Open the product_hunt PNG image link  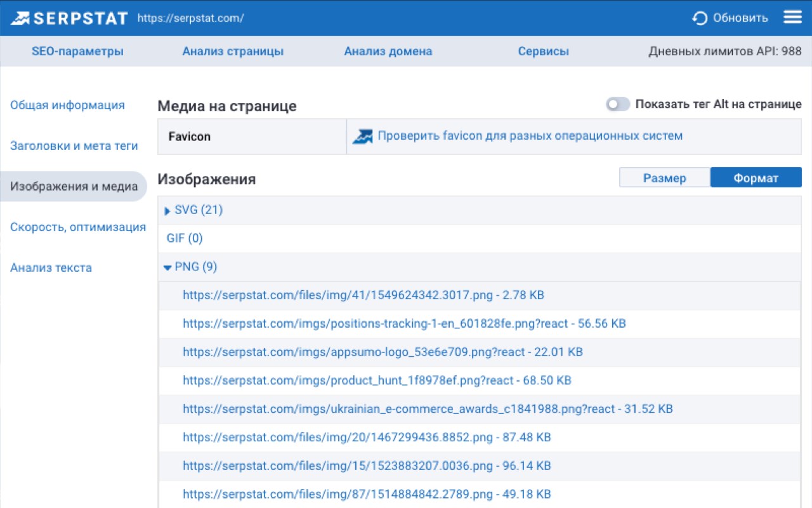click(377, 380)
